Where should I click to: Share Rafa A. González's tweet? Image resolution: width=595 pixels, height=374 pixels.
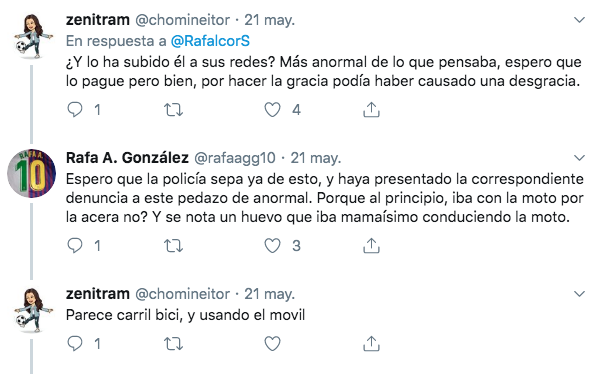pyautogui.click(x=371, y=245)
